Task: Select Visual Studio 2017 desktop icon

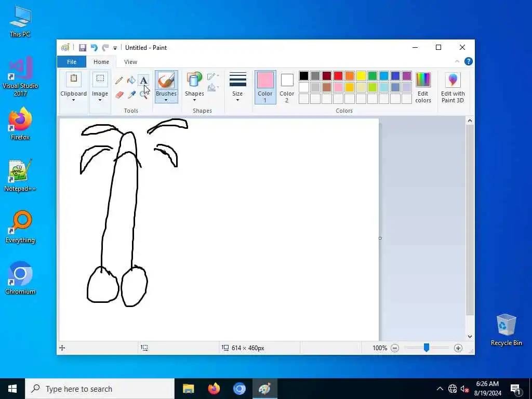Action: click(20, 76)
